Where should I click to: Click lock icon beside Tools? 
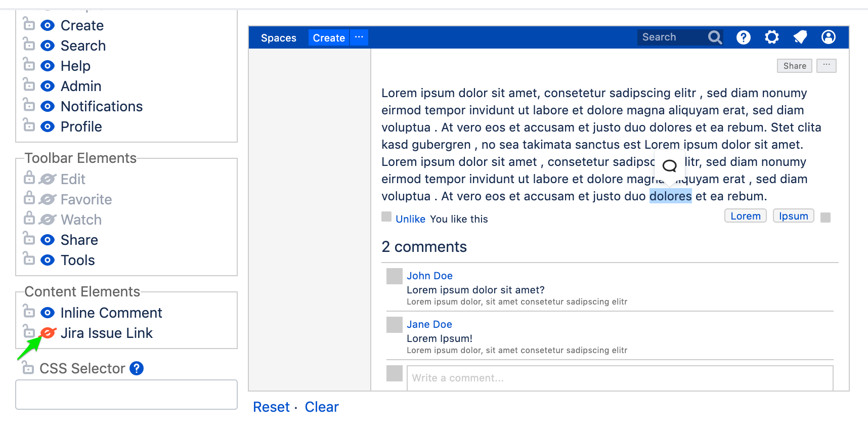coord(29,258)
